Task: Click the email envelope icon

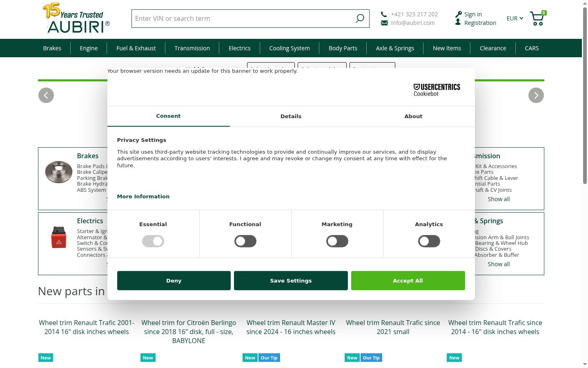Action: [384, 23]
